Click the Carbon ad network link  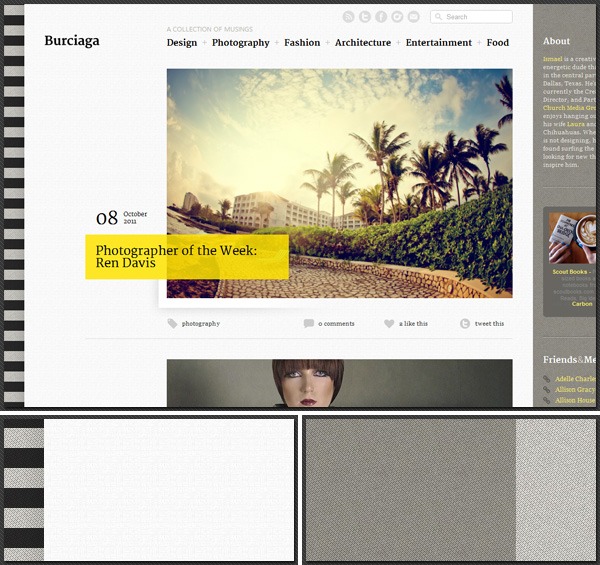(x=582, y=304)
